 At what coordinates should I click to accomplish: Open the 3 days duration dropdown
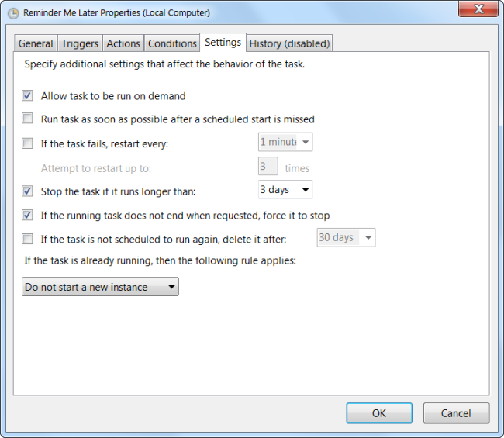tap(285, 190)
